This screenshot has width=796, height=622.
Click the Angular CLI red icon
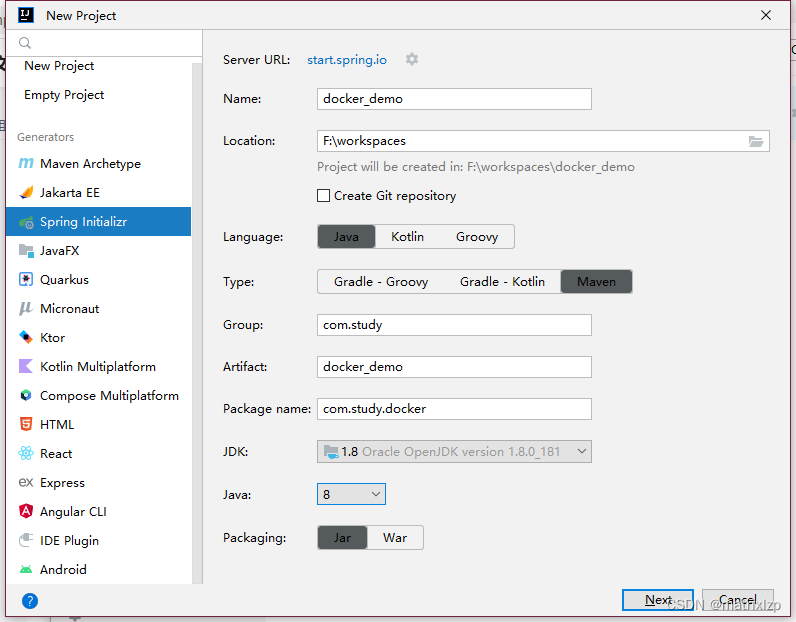[x=26, y=511]
